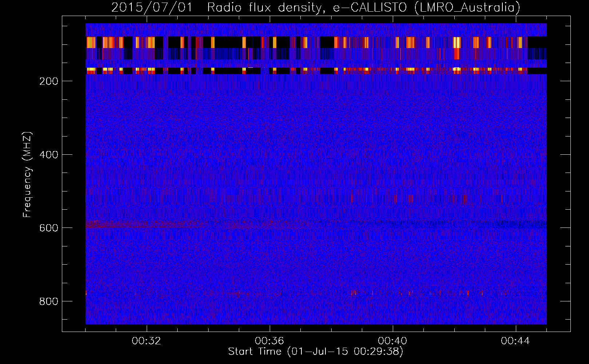
Task: Click the 600 frequency tick label
Action: pyautogui.click(x=49, y=228)
